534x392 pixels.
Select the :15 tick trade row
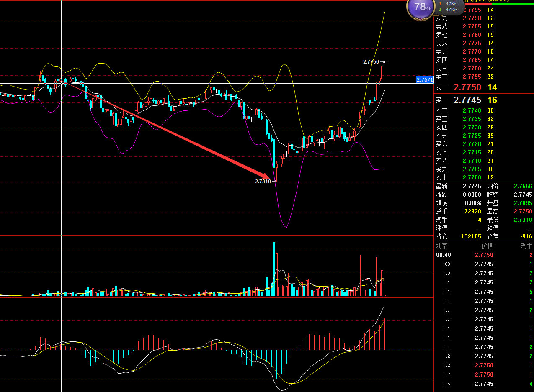tap(484, 384)
